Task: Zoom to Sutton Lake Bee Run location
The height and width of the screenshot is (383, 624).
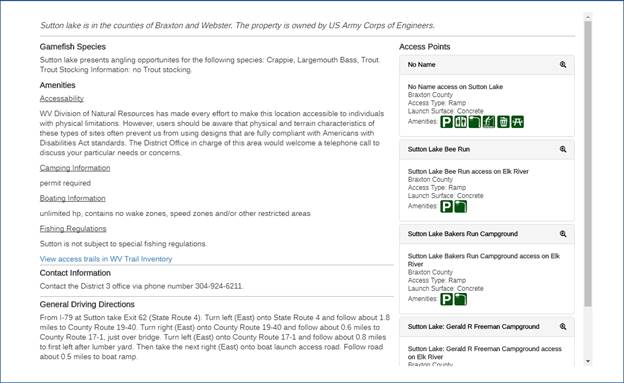Action: [x=563, y=149]
